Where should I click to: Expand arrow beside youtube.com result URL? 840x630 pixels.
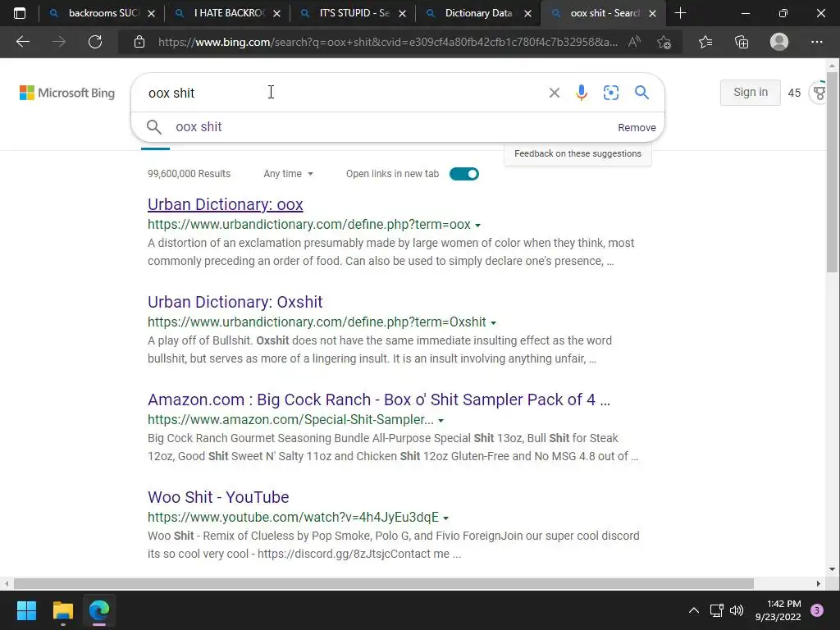coord(445,518)
